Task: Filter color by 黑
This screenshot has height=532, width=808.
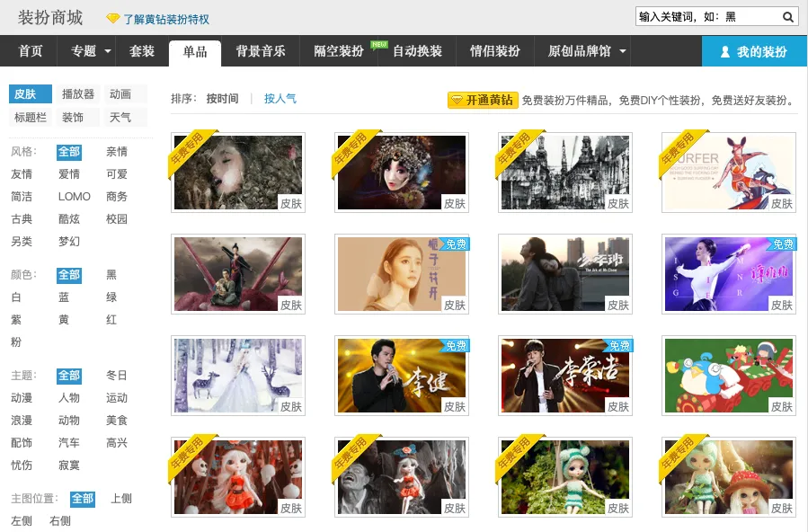Action: click(x=111, y=275)
